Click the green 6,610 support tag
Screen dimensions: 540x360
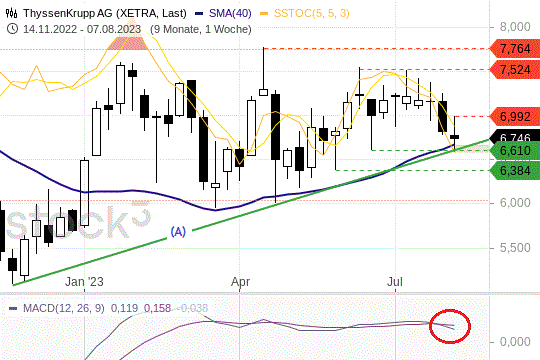pos(515,151)
